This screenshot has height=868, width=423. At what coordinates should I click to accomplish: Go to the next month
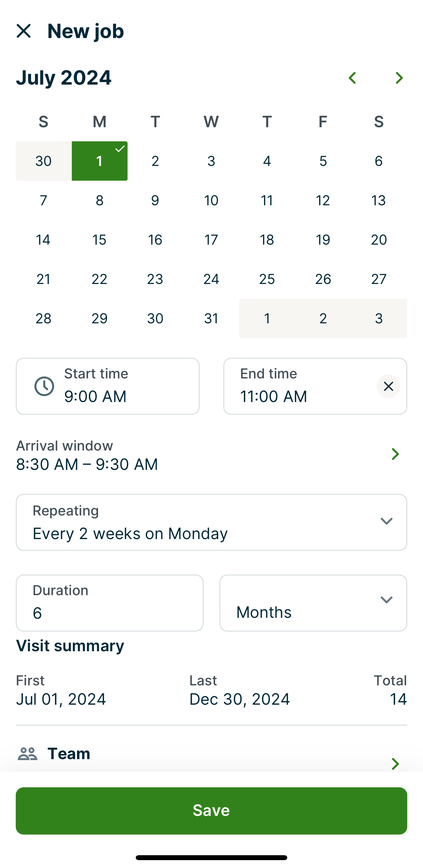point(399,78)
